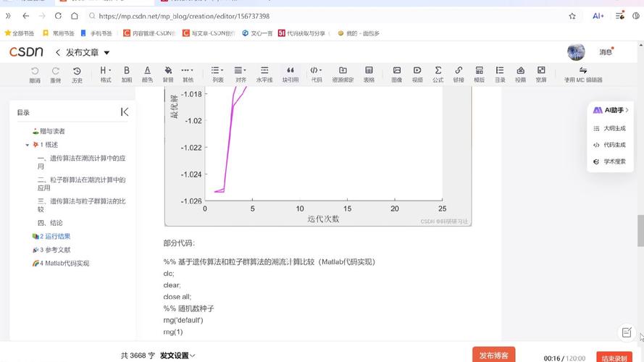Jump to 一、遗传算法在潮流计算中的应用
The height and width of the screenshot is (362, 644).
click(x=81, y=162)
